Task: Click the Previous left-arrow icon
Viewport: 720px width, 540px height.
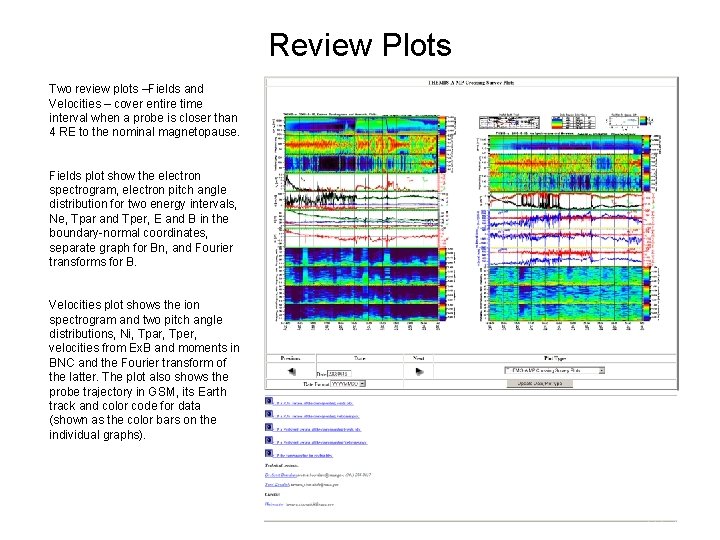Action: click(x=292, y=371)
